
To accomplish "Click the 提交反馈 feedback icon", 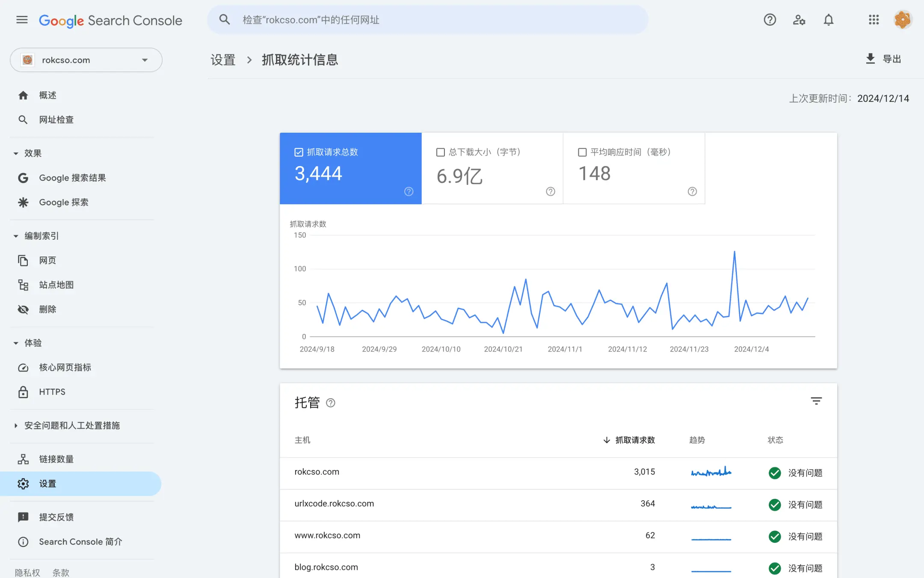I will coord(23,517).
